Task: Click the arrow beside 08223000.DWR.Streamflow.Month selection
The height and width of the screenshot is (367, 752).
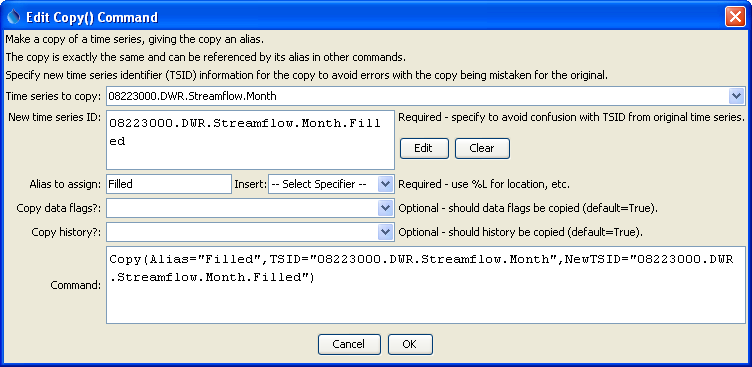Action: [x=737, y=96]
